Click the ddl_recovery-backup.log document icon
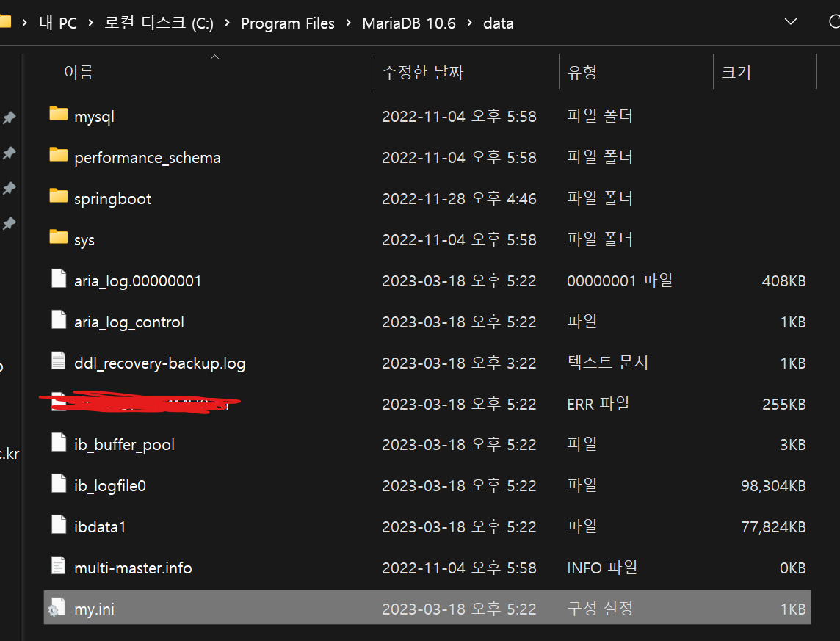 point(59,361)
